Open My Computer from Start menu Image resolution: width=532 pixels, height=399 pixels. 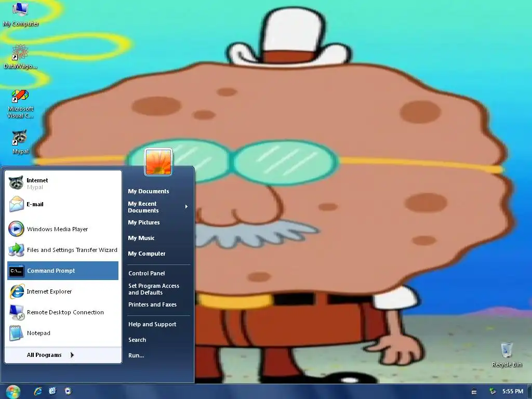coord(158,254)
